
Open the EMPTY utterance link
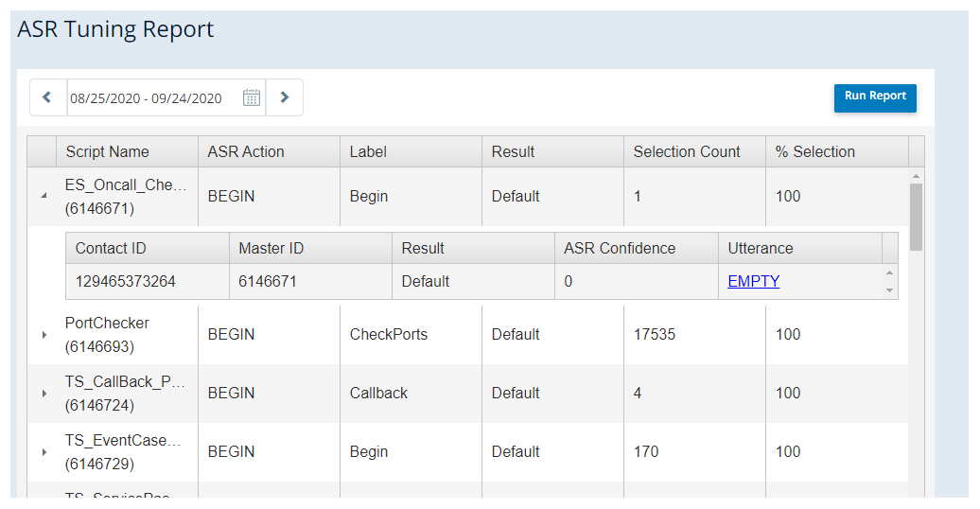pos(753,281)
